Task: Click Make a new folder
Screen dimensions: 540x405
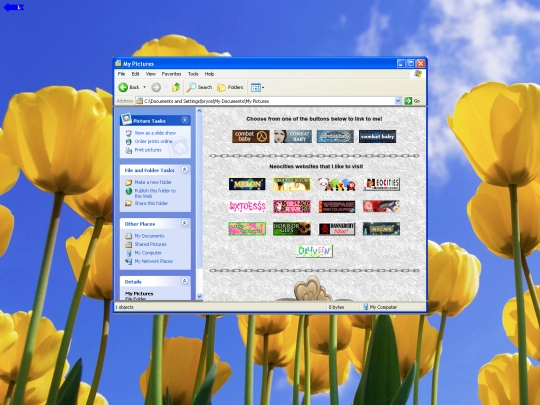Action: click(153, 182)
